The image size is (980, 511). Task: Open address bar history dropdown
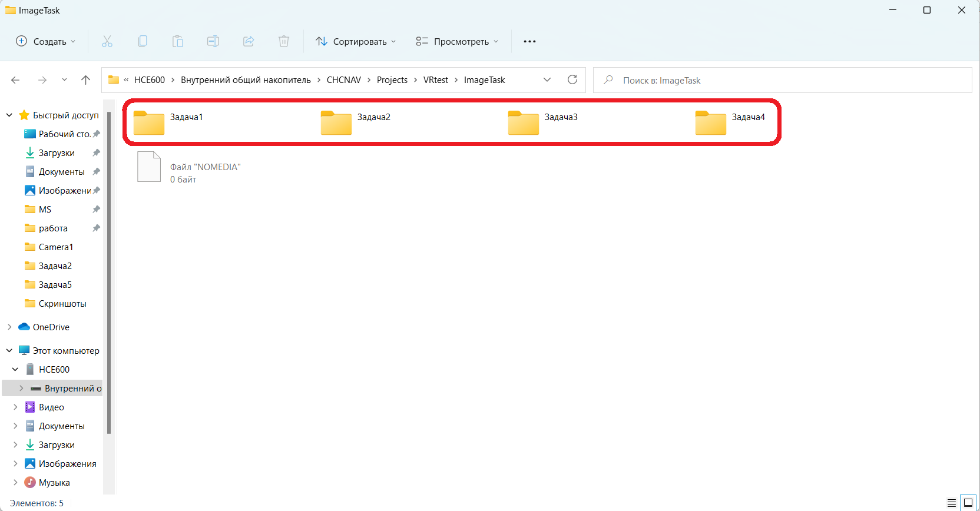click(x=547, y=79)
